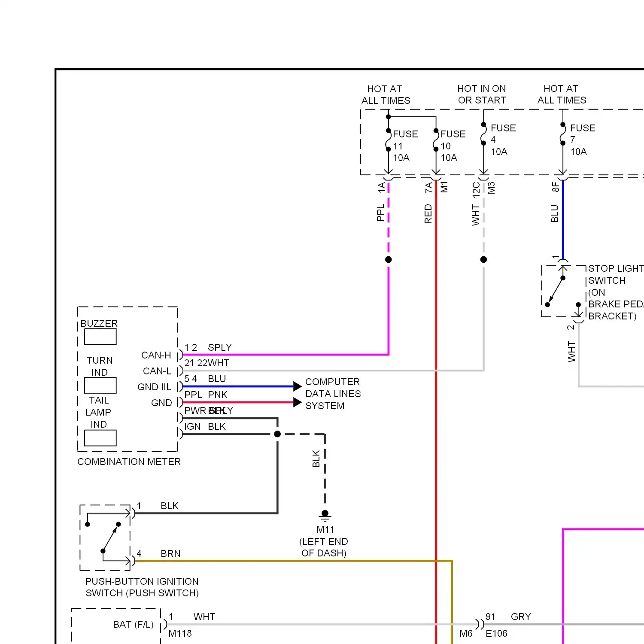Select the 'BUZZER' label in combination meter
This screenshot has height=644, width=644.
coord(99,323)
